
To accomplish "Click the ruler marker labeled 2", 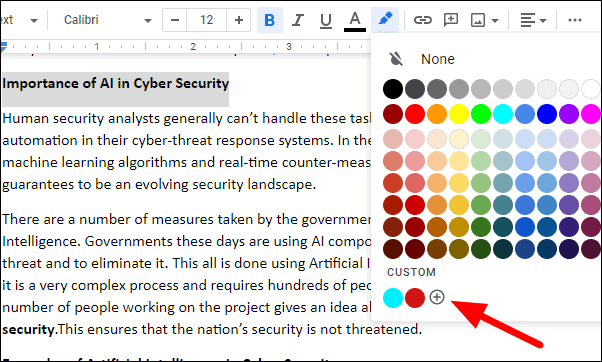I will point(193,47).
